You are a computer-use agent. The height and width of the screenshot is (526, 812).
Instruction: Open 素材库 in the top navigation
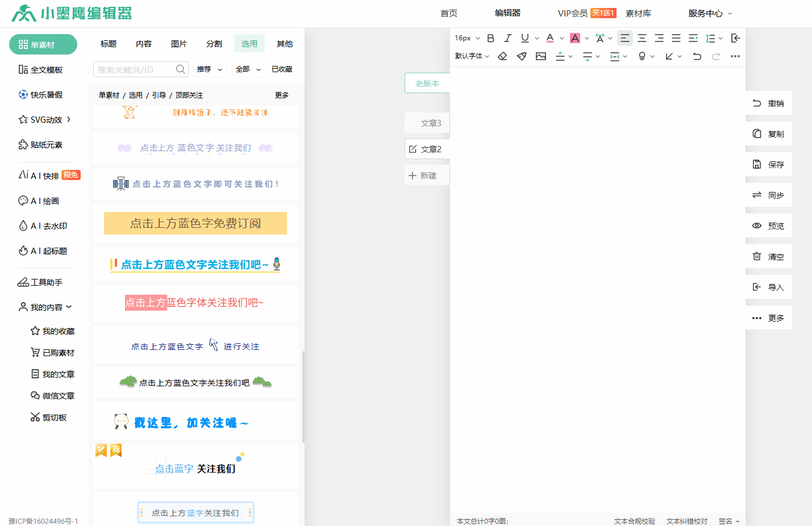(639, 14)
